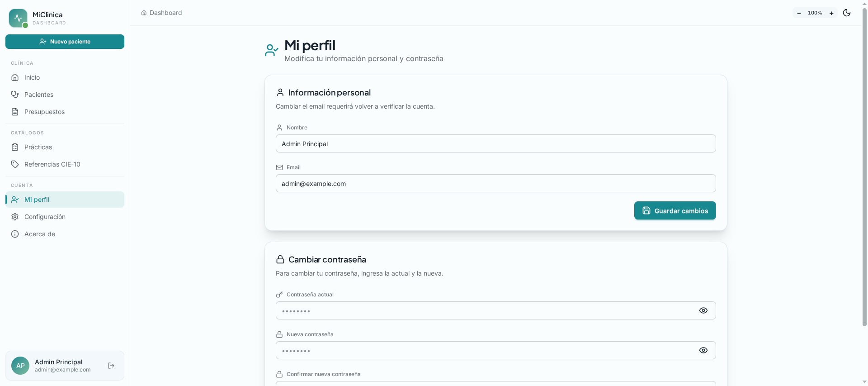Decrease zoom with the minus button
The image size is (868, 386).
click(799, 13)
